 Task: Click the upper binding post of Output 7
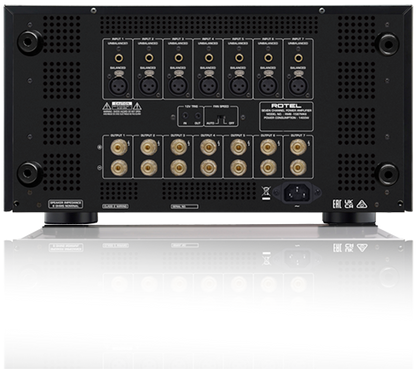coord(298,147)
